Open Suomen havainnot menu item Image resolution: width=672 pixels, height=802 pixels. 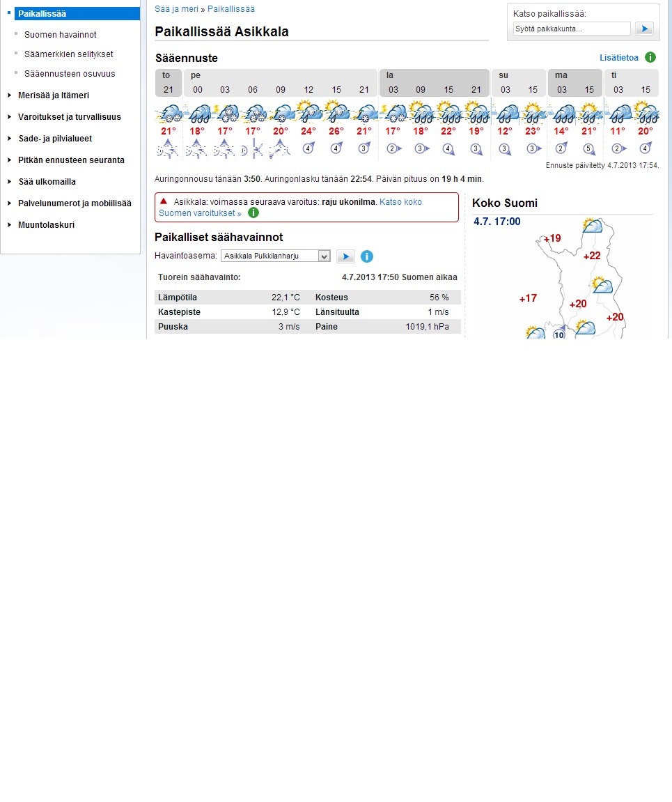[x=60, y=34]
